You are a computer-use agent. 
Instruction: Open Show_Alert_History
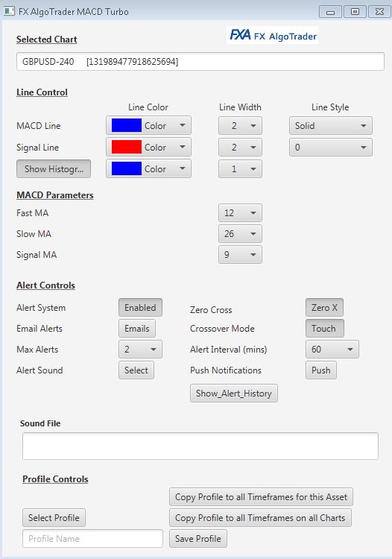234,394
